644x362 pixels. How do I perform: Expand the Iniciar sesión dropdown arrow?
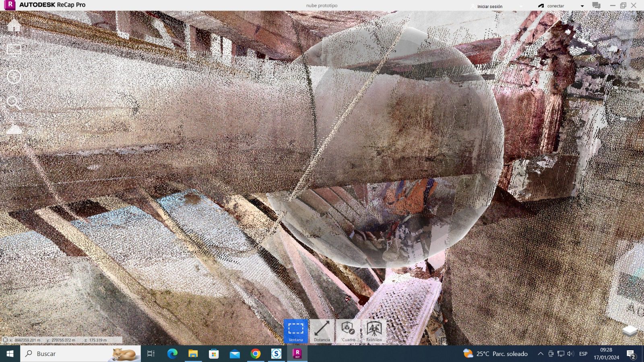point(521,6)
